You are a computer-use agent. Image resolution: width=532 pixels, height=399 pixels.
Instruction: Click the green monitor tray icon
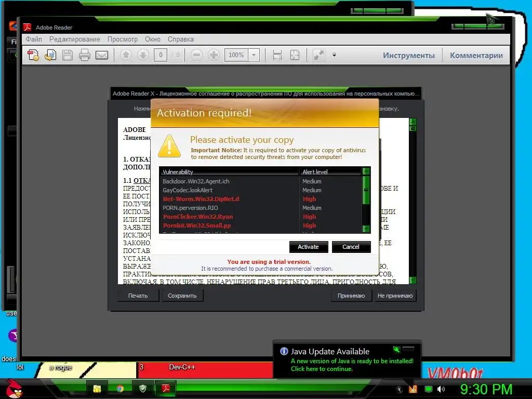(429, 390)
